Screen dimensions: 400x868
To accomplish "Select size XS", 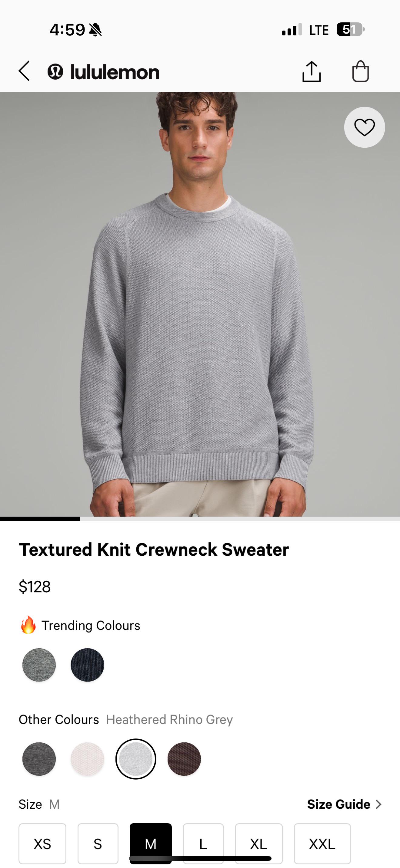I will coord(42,843).
